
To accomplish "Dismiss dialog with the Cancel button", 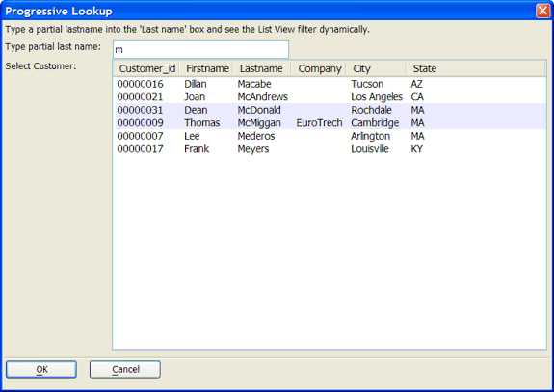I will (125, 370).
